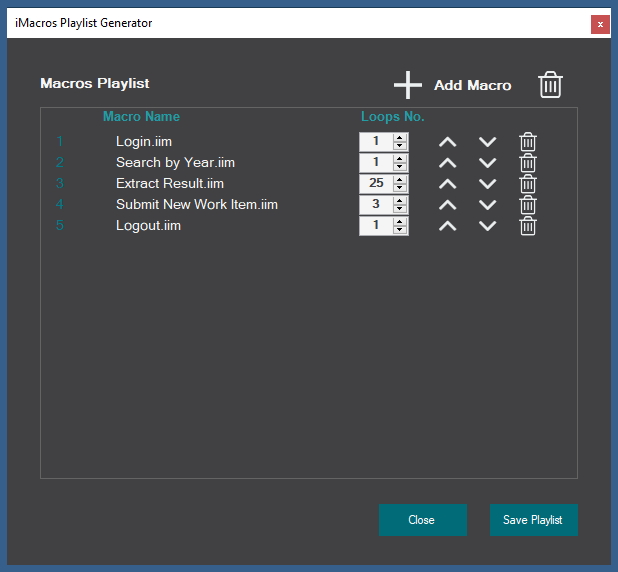Increase loops for Submit New Work Item.iim

pyautogui.click(x=400, y=201)
